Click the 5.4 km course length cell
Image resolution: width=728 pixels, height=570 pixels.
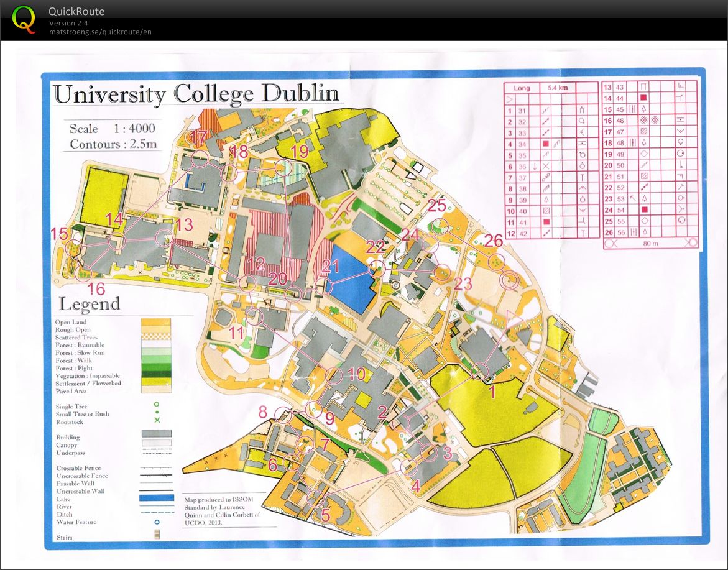click(x=558, y=88)
